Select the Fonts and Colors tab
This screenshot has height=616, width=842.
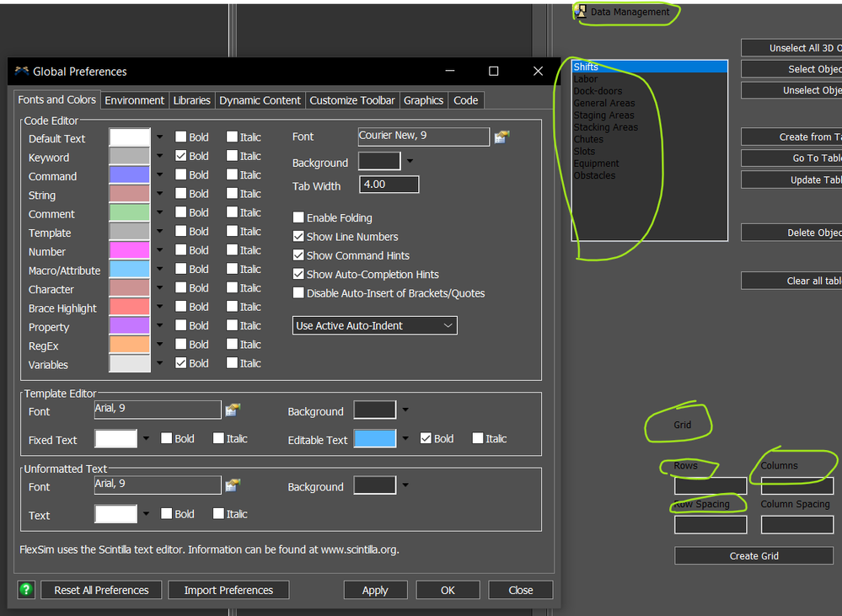(x=57, y=99)
